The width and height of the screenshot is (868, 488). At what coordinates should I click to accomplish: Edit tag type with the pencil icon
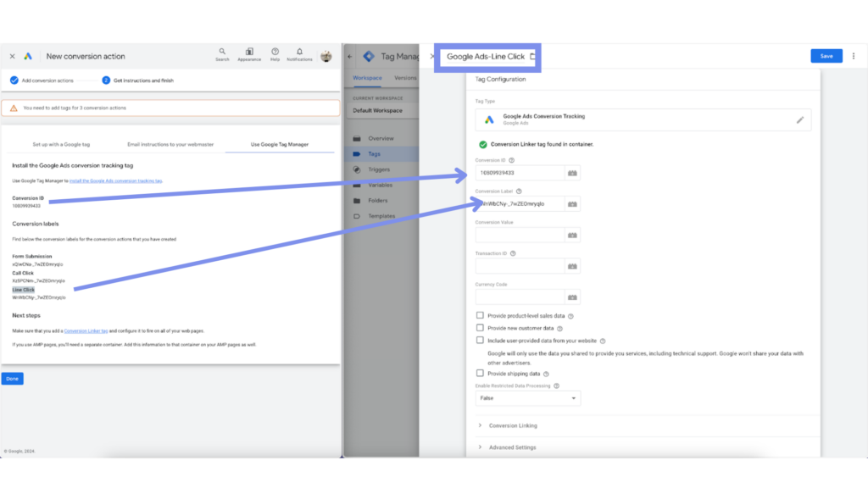tap(800, 119)
